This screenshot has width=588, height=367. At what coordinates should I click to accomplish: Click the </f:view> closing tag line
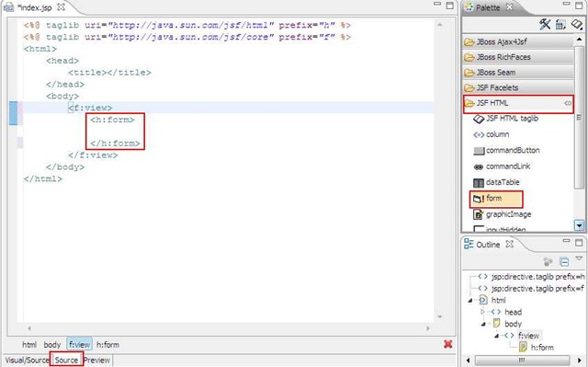click(x=93, y=155)
